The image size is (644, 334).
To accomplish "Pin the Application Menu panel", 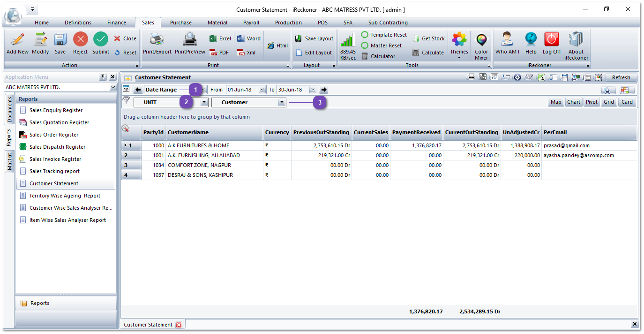I will [x=103, y=77].
